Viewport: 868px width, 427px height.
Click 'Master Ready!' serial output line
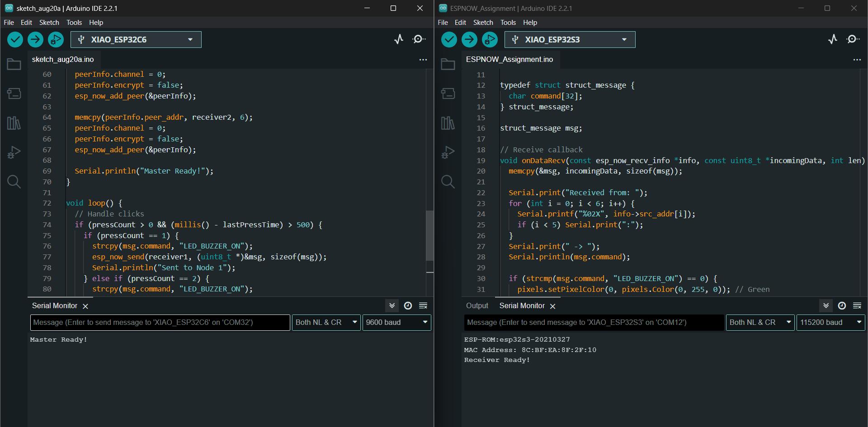click(x=59, y=340)
